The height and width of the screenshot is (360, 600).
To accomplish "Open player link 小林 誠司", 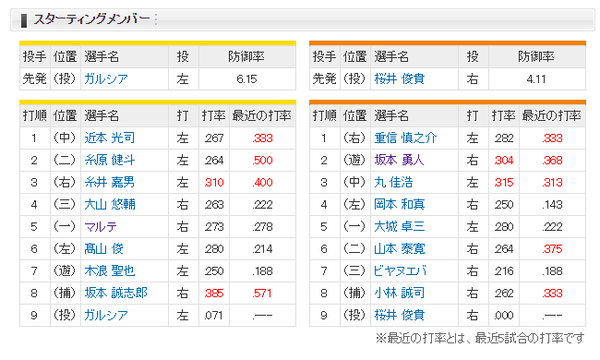I will click(399, 293).
